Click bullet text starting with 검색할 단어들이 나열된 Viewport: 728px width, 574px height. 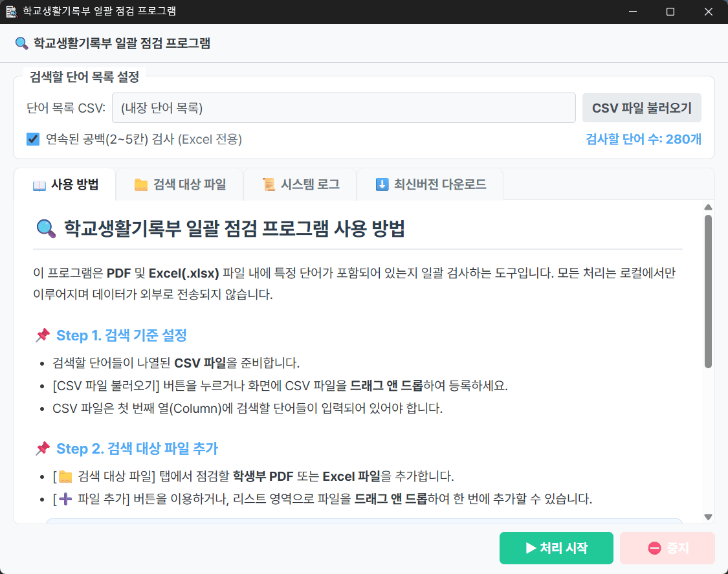tap(176, 362)
